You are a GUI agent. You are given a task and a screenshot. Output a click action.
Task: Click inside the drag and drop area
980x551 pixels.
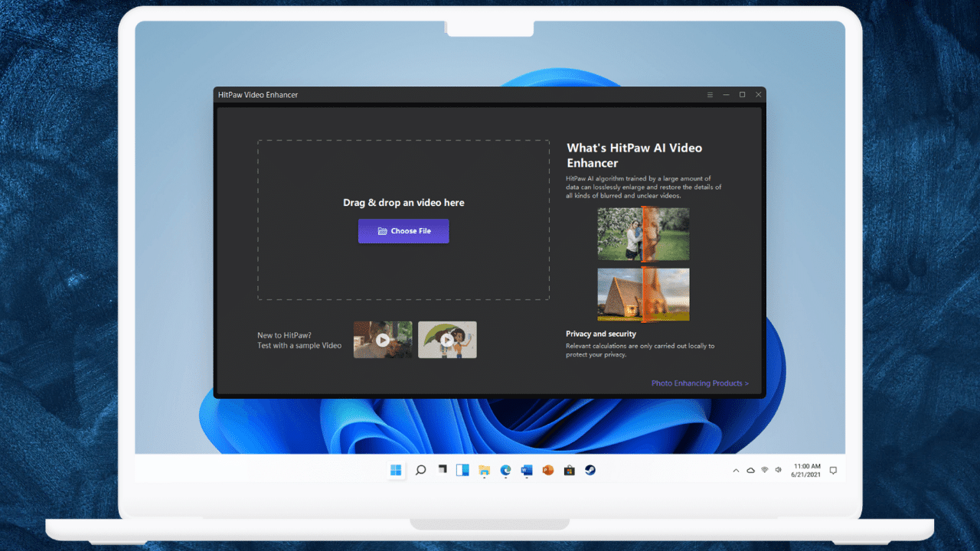coord(403,220)
